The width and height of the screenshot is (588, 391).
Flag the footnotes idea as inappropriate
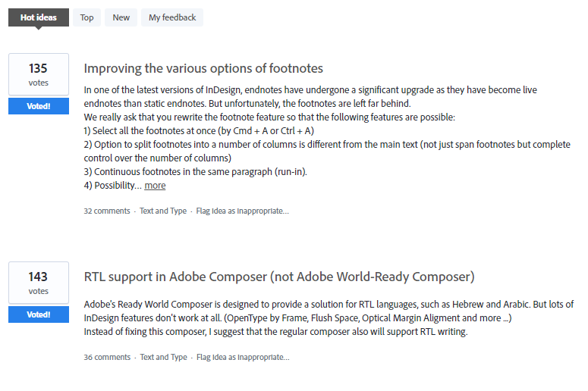click(242, 211)
